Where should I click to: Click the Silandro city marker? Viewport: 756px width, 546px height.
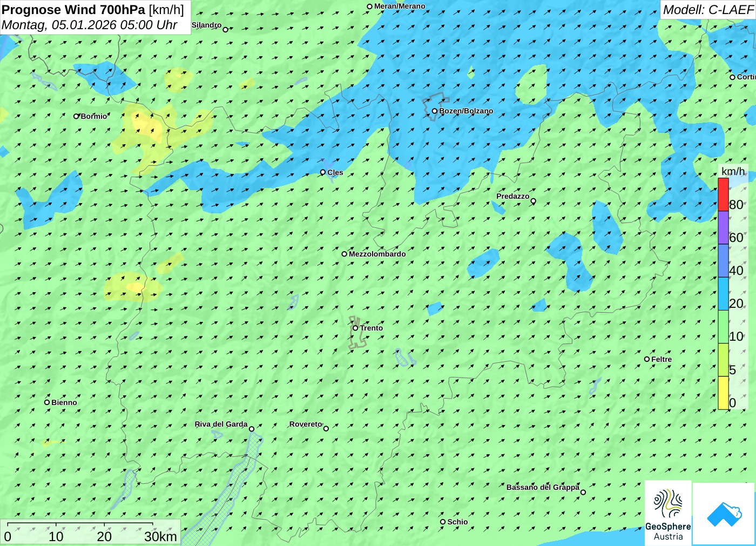(x=225, y=30)
